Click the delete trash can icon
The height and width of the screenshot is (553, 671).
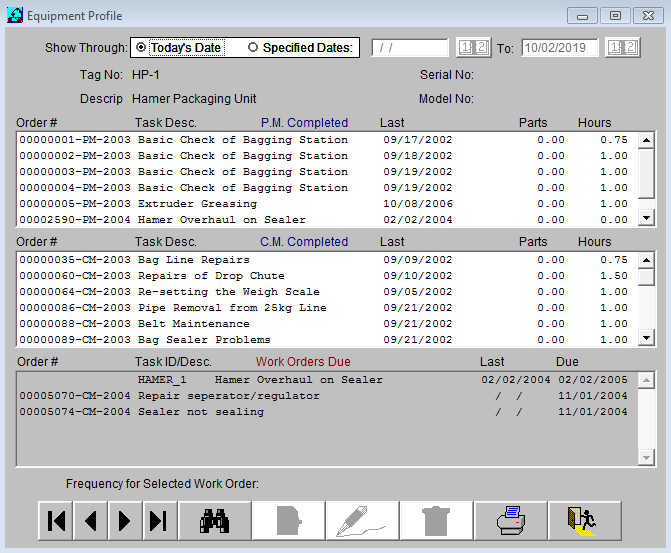pyautogui.click(x=436, y=521)
